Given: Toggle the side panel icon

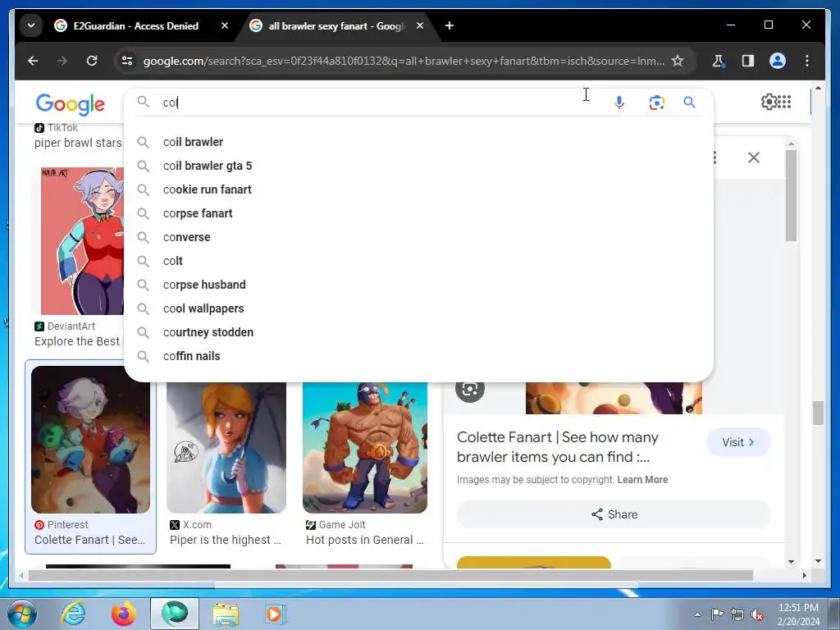Looking at the screenshot, I should click(748, 61).
